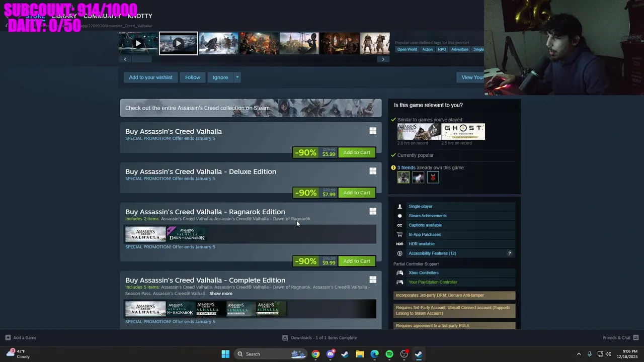Click Windows icon on Ragnarok Edition purchase box
Screen dimensions: 644x362
point(373,211)
